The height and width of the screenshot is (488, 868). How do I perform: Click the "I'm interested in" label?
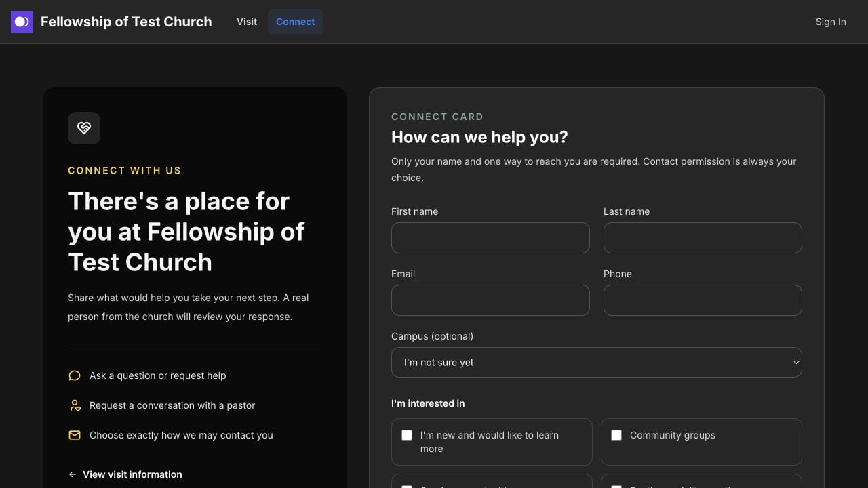pos(428,403)
